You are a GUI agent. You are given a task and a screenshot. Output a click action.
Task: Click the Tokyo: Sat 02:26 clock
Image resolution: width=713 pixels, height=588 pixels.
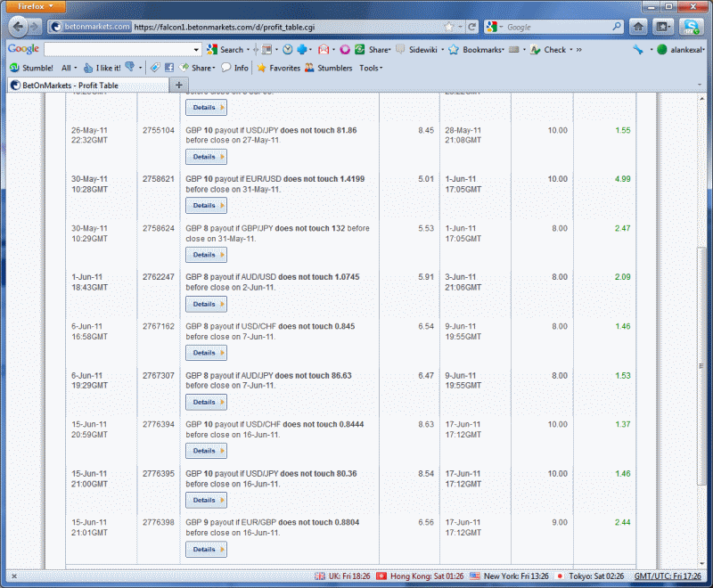coord(591,576)
